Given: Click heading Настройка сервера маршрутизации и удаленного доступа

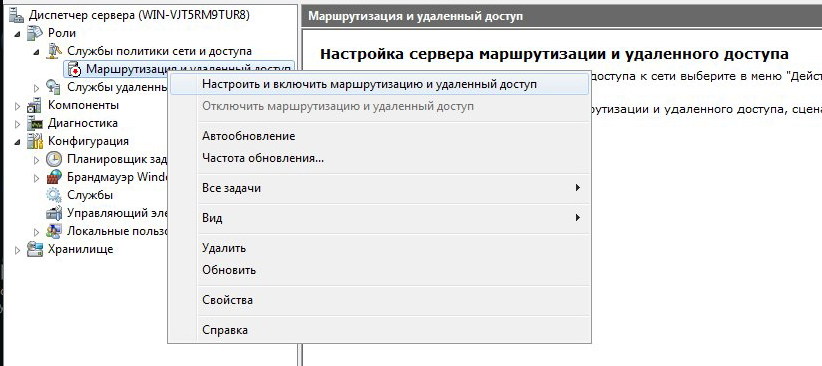Looking at the screenshot, I should pyautogui.click(x=554, y=55).
